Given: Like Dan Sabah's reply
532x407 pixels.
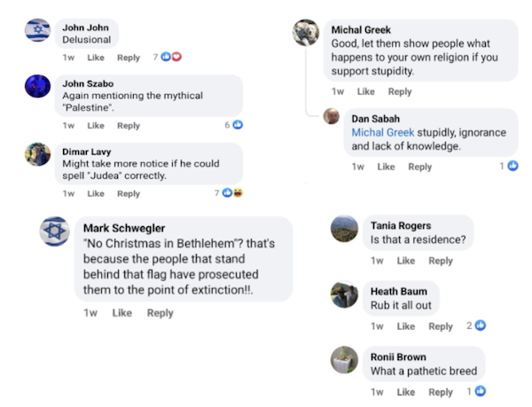Looking at the screenshot, I should (386, 167).
